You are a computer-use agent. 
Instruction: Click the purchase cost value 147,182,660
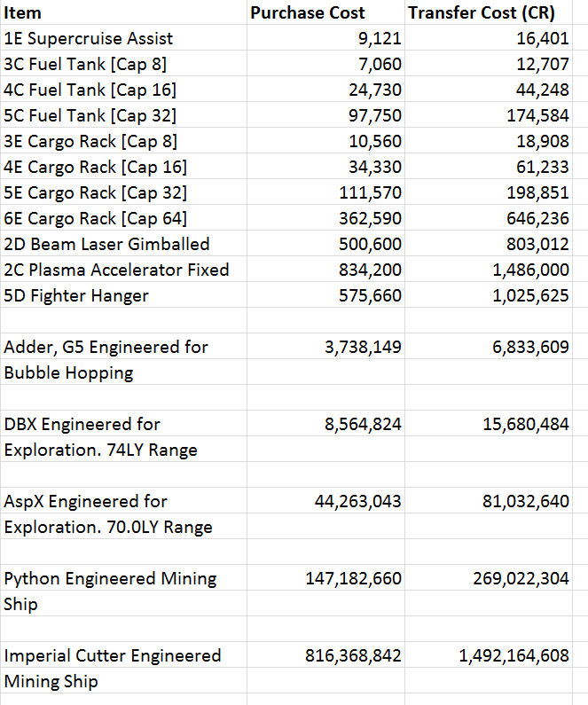coord(353,578)
